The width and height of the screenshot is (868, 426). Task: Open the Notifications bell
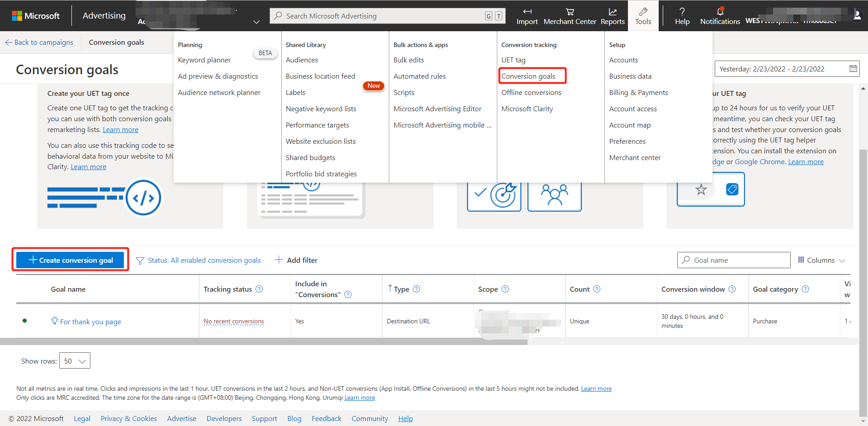720,11
